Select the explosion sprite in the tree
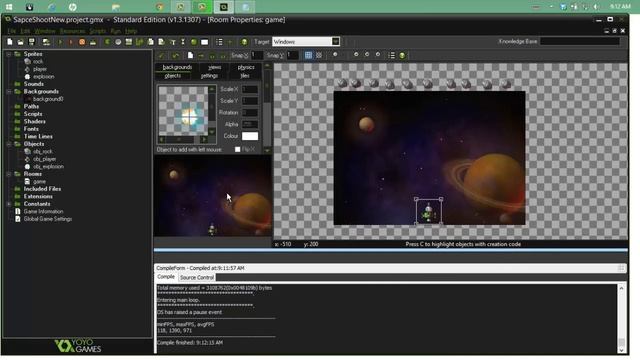Viewport: 640px width, 360px height. 44,77
